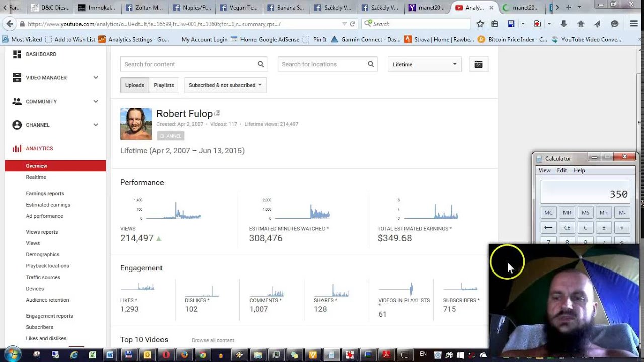
Task: Open the Estimated earnings report
Action: pyautogui.click(x=48, y=205)
